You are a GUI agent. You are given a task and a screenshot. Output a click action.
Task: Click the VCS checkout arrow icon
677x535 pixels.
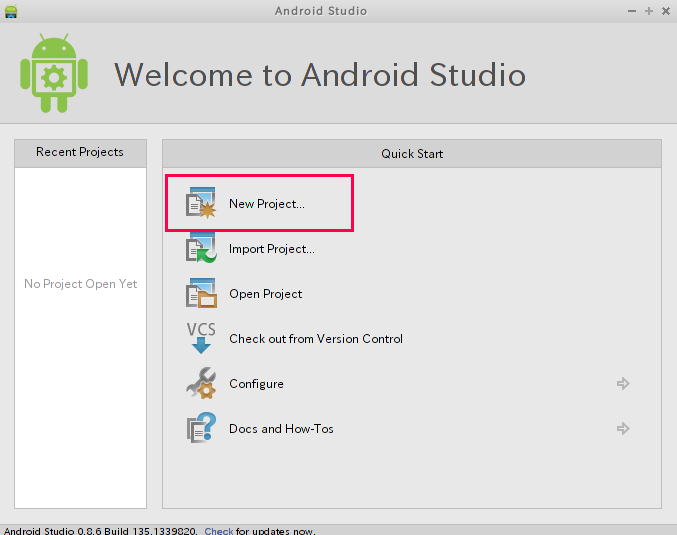(201, 338)
